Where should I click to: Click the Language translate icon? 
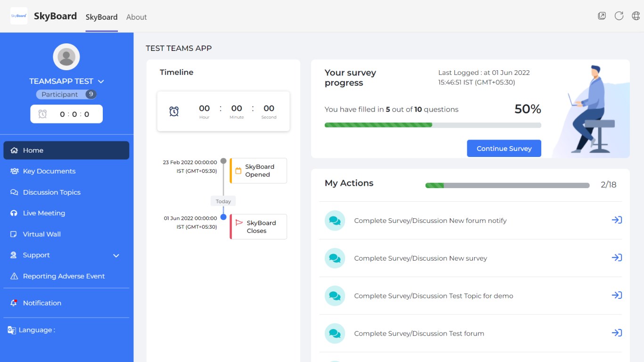click(x=12, y=330)
